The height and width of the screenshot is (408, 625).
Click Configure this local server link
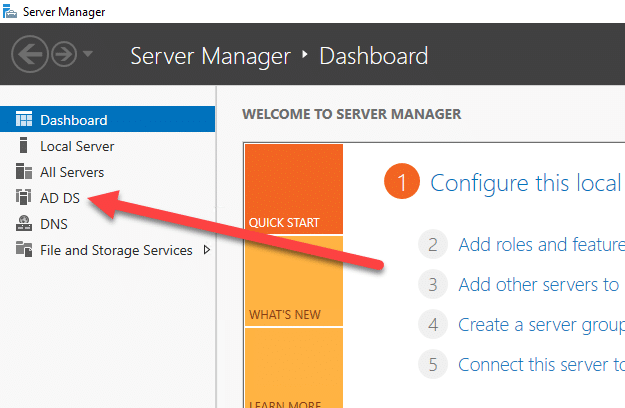527,183
